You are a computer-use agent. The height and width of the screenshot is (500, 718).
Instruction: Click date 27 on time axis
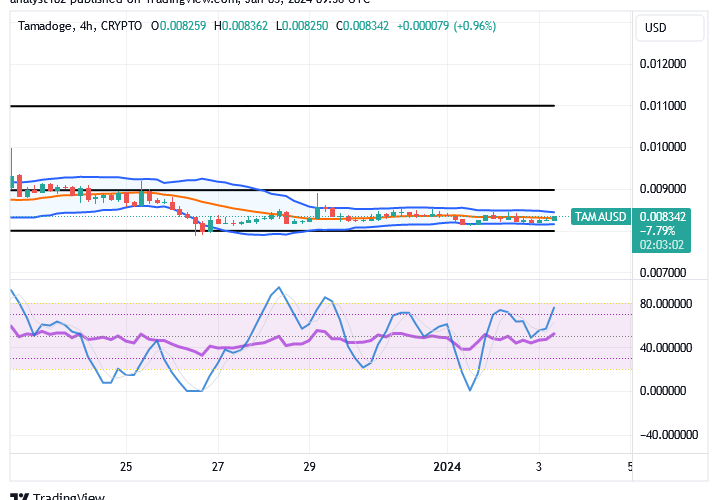coord(218,467)
